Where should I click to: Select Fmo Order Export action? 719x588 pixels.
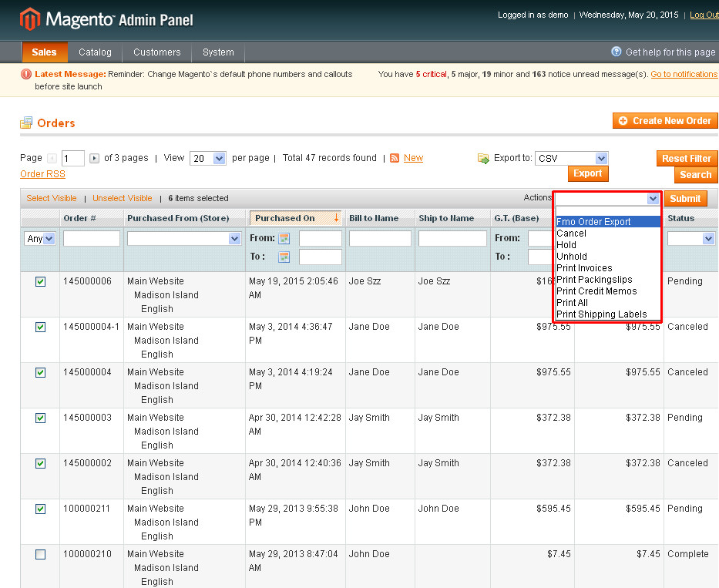pyautogui.click(x=607, y=221)
